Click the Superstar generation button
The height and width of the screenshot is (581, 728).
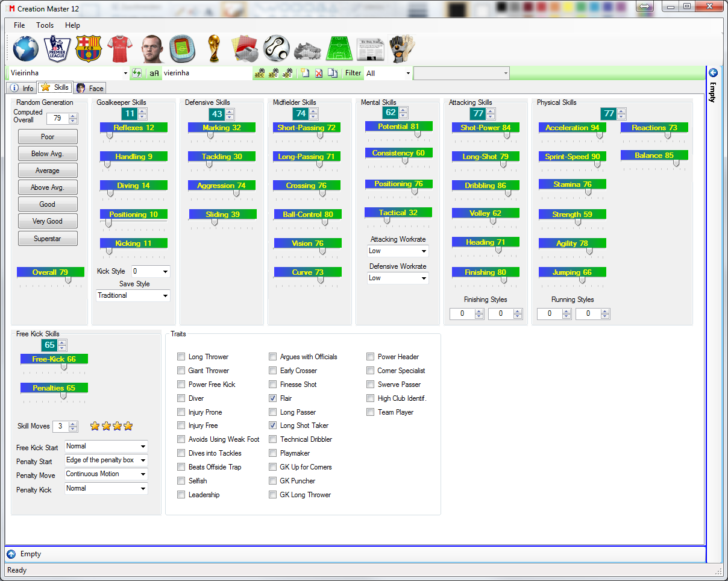(x=48, y=239)
